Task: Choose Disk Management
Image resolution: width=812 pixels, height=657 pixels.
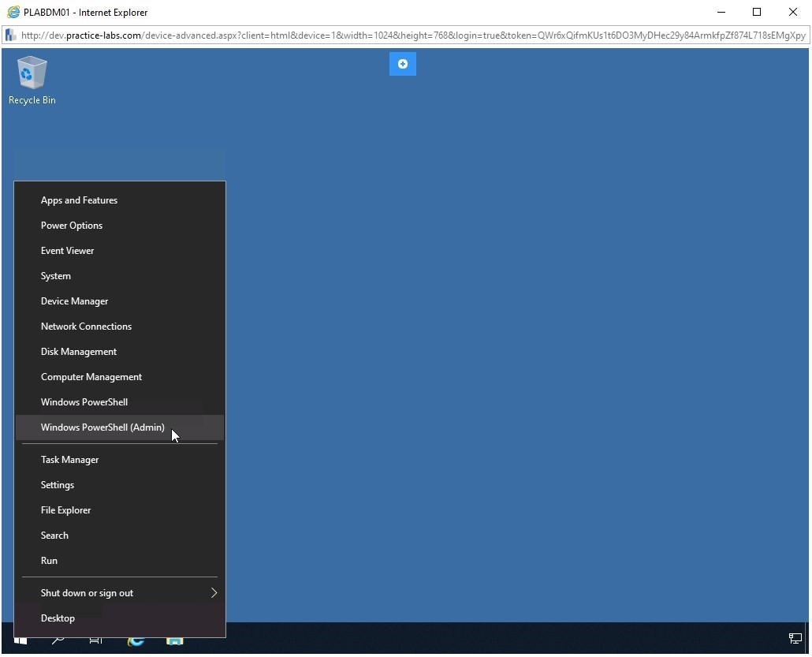Action: pyautogui.click(x=79, y=352)
